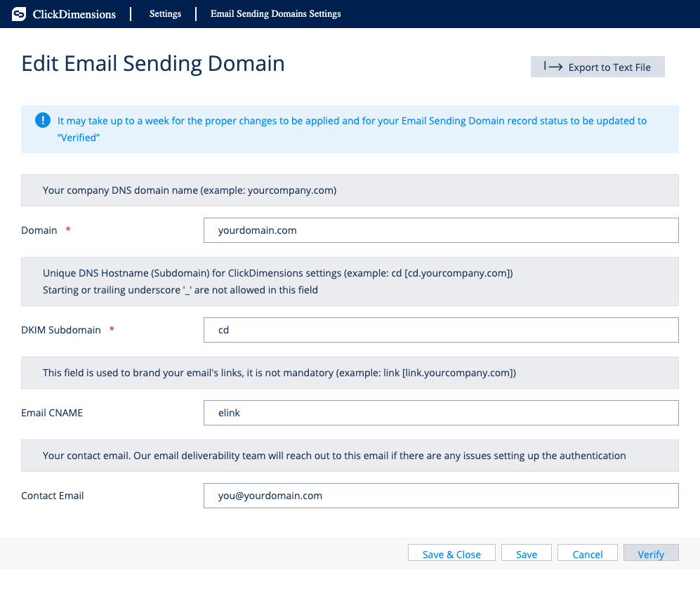
Task: Click 'Starting or trailing underscore' note text
Action: pyautogui.click(x=180, y=290)
